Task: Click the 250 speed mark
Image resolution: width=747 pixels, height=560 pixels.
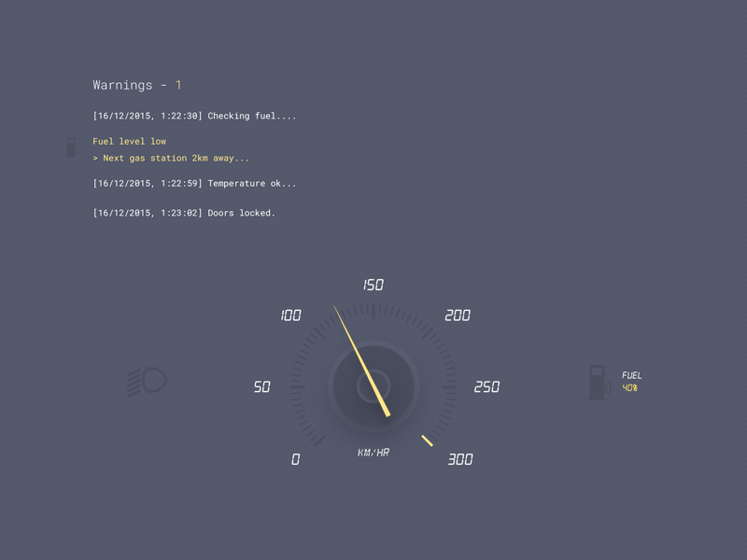Action: (x=486, y=387)
